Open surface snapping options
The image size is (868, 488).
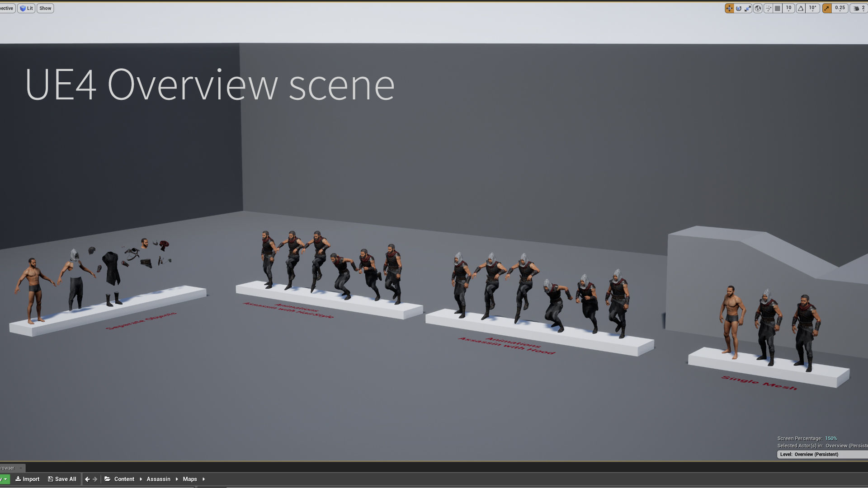pos(768,8)
